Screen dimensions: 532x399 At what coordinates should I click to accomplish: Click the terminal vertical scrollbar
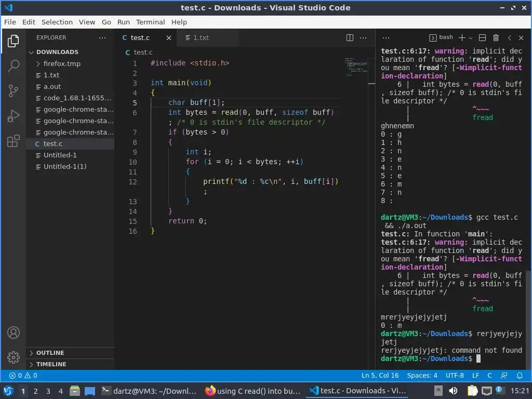tap(528, 319)
